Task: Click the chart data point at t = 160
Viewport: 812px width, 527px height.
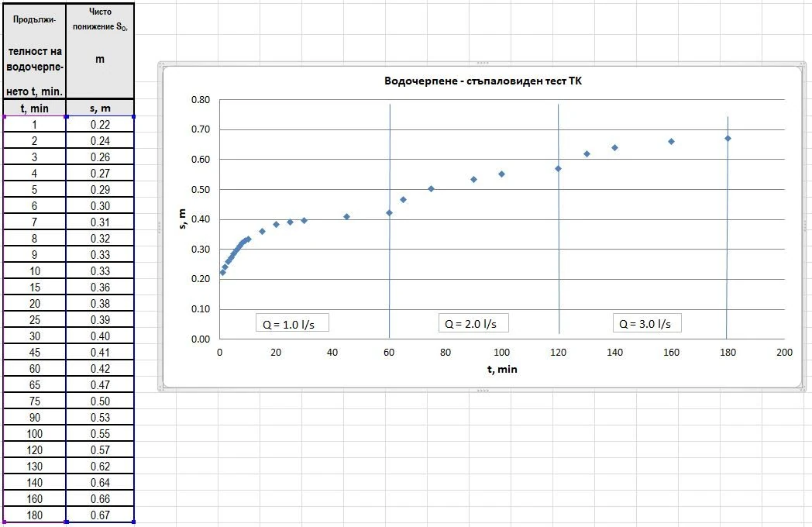Action: pos(671,142)
